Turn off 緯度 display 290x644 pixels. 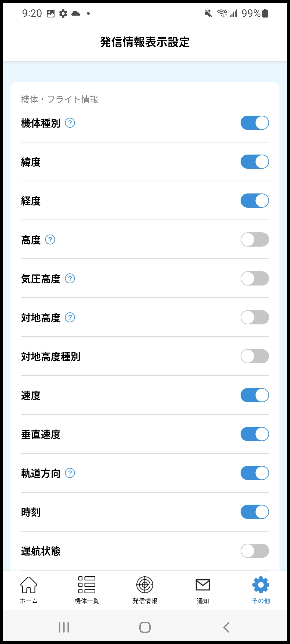tap(255, 162)
